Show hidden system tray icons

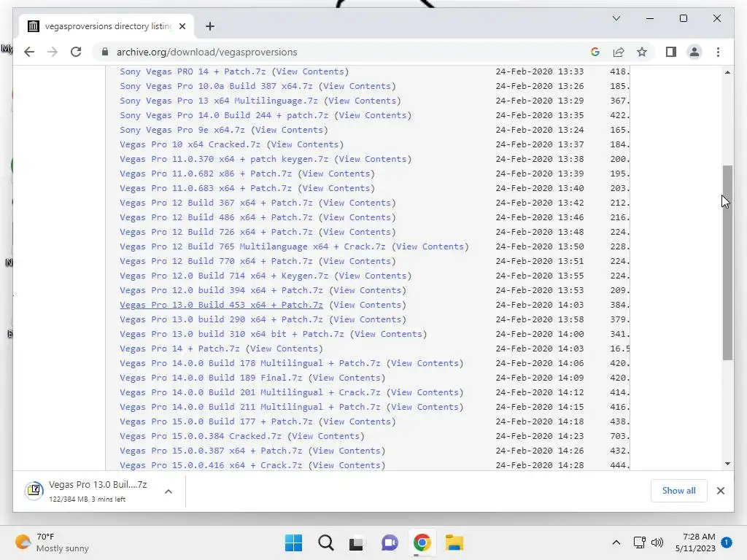[x=616, y=542]
